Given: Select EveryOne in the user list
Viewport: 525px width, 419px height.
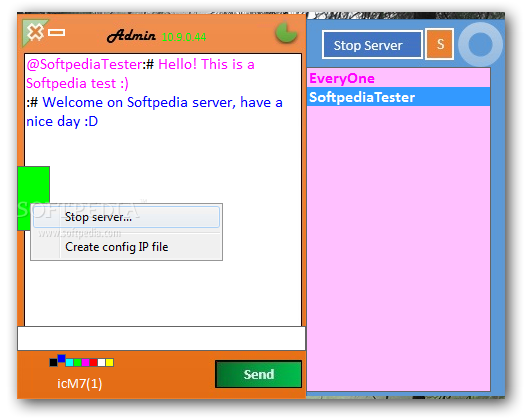Looking at the screenshot, I should pyautogui.click(x=398, y=78).
